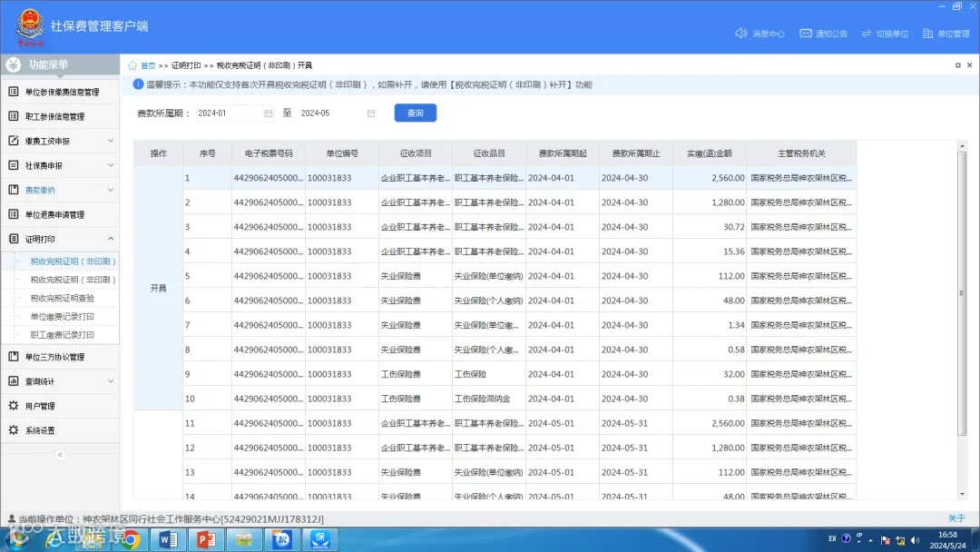
Task: Click the 功能菜单 yen circle icon
Action: click(13, 64)
